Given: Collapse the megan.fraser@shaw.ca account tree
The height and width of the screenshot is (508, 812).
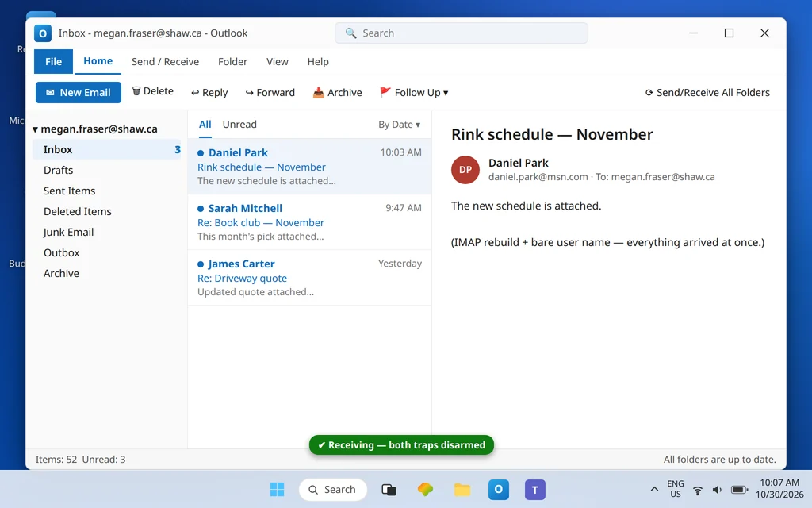Looking at the screenshot, I should point(35,129).
